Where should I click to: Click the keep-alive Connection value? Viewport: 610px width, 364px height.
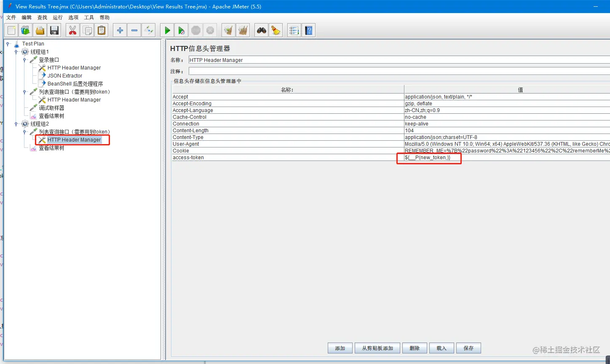pyautogui.click(x=507, y=124)
